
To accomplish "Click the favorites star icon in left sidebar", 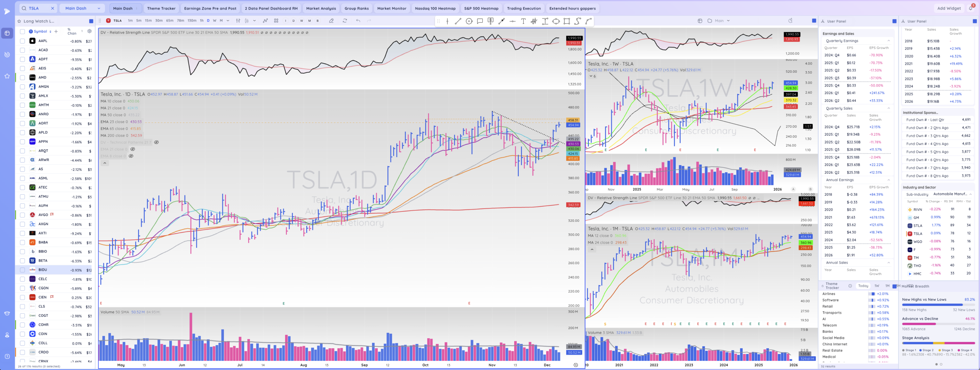I will (7, 76).
